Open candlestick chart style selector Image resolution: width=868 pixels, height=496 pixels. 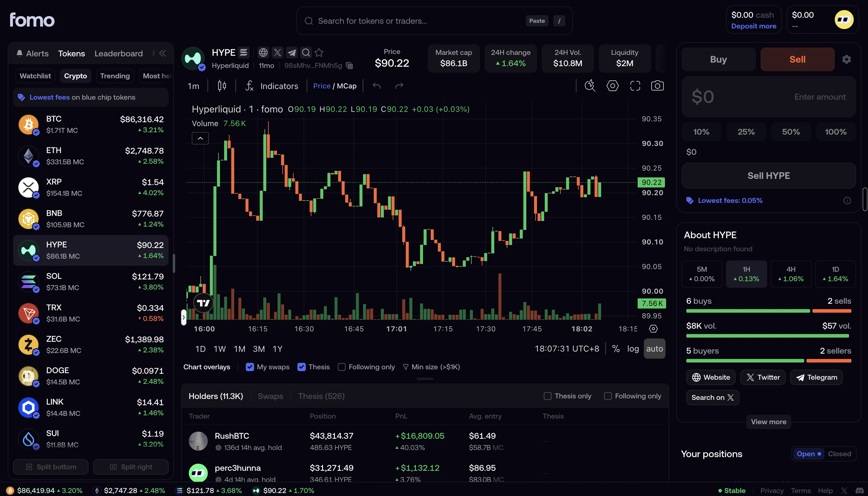[222, 86]
